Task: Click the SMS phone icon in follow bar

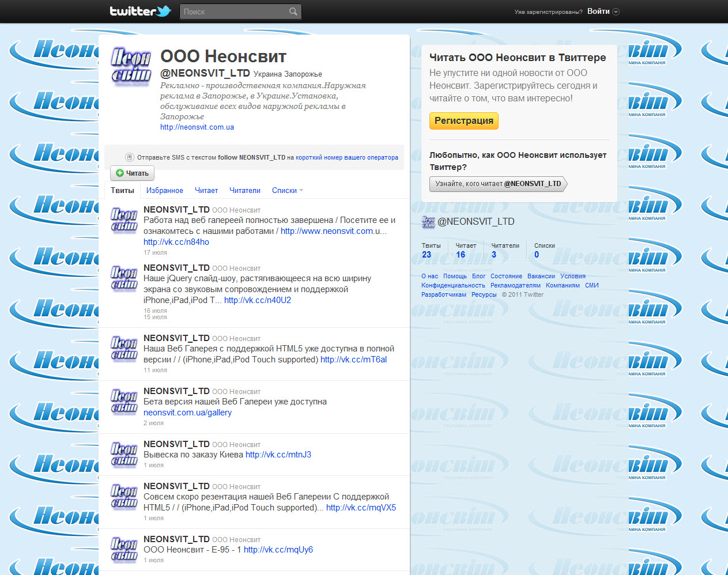Action: click(130, 157)
